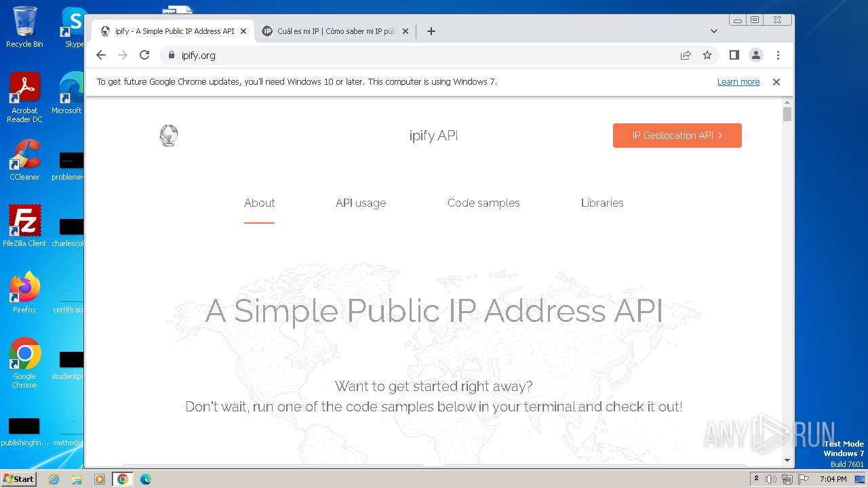Show hidden tray icons arrow

[x=756, y=479]
